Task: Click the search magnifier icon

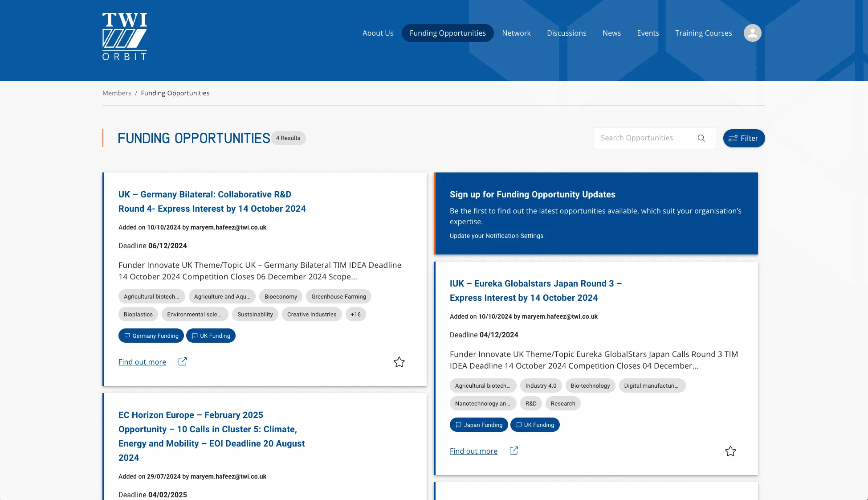Action: click(x=701, y=138)
